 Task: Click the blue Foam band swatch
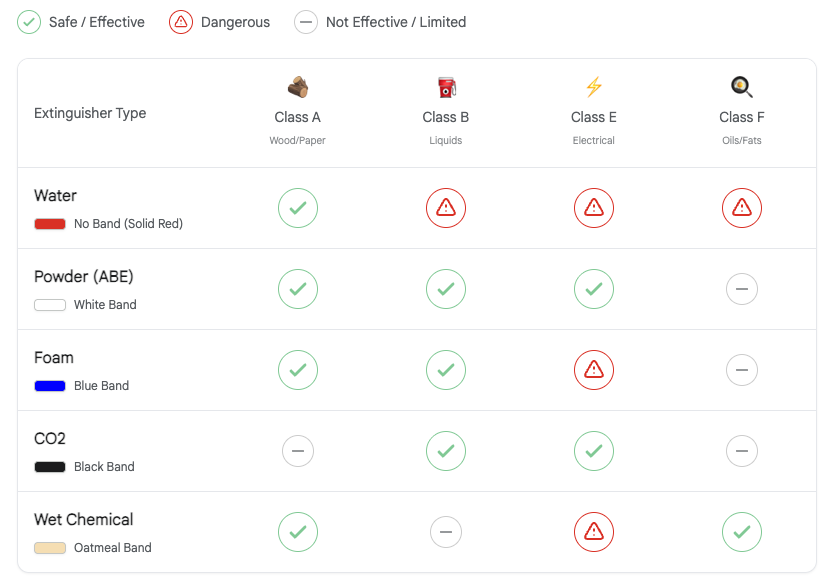(x=50, y=386)
